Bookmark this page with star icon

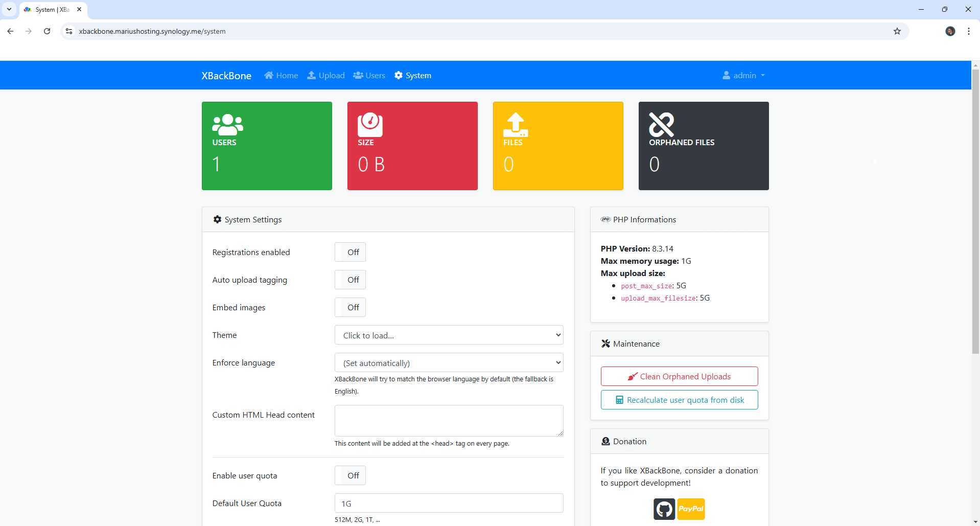pyautogui.click(x=897, y=31)
